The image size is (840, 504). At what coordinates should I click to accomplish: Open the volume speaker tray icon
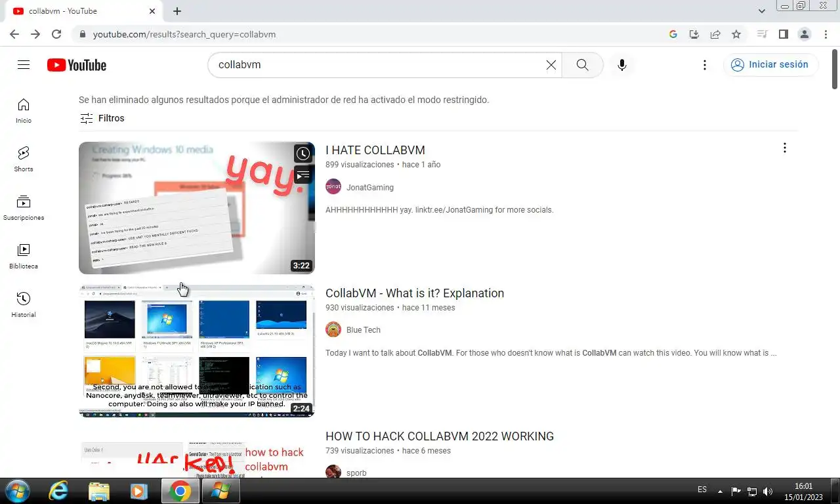pyautogui.click(x=768, y=491)
